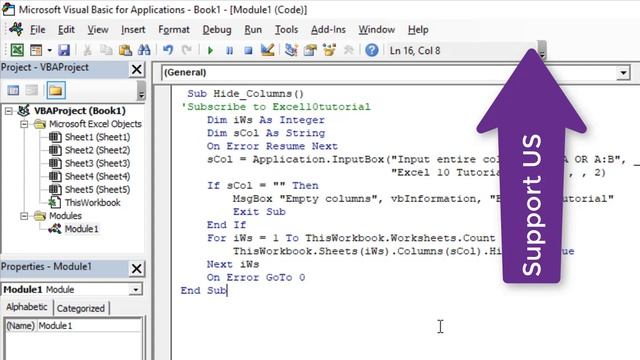Click View Code icon in Project panel
640x360 pixels.
[x=13, y=90]
